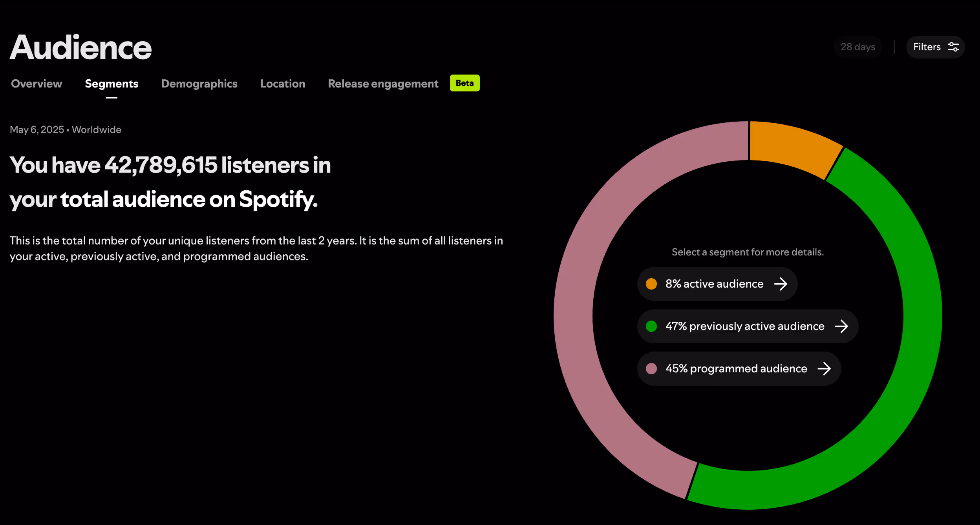Select the Segments tab
Screen dimensions: 980x525
112,84
